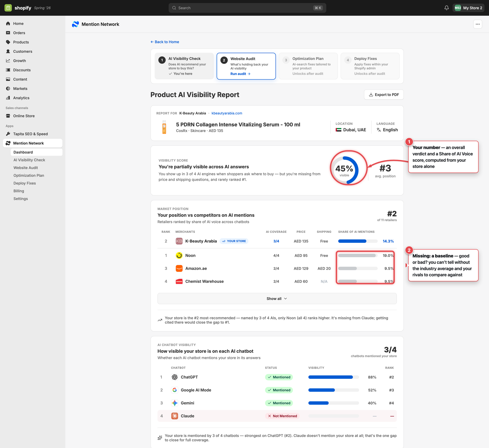This screenshot has width=489, height=448.
Task: Click the ⌘K shortcut badge
Action: tap(318, 8)
